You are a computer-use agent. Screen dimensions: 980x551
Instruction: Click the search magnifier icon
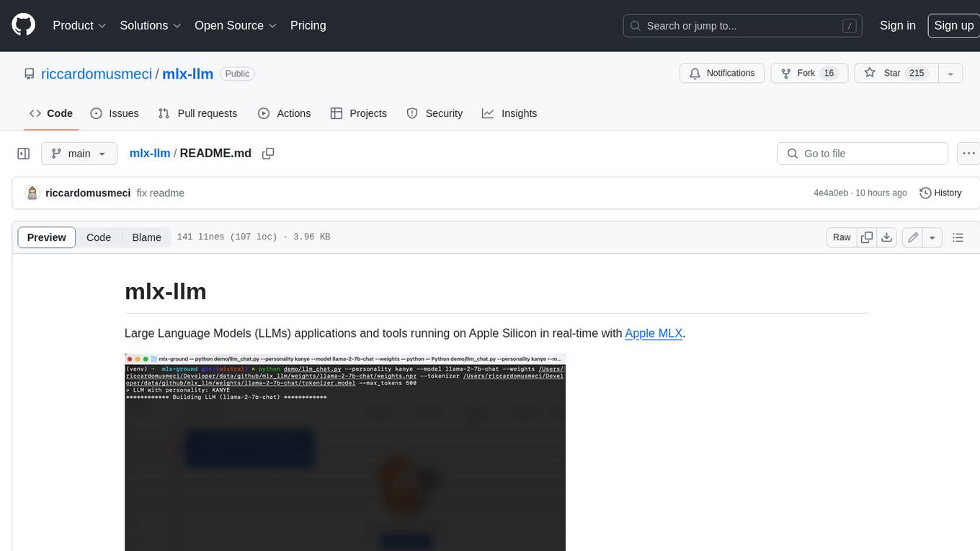coord(635,25)
